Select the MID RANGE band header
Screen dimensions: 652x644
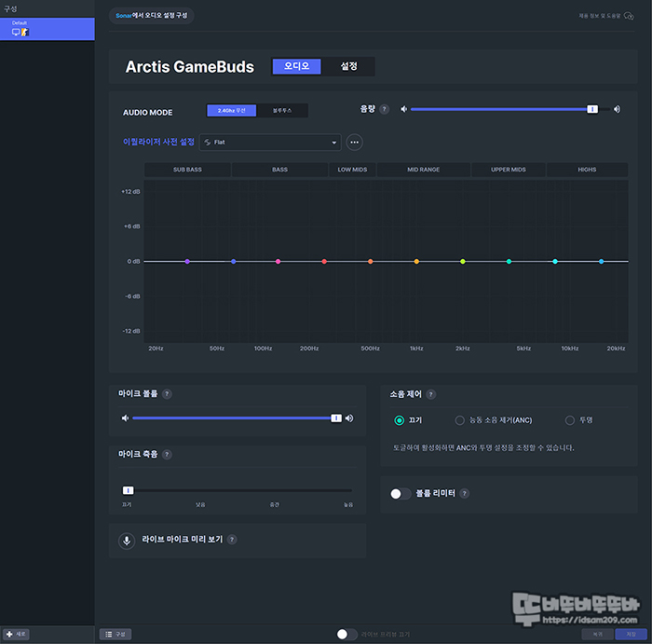[423, 170]
